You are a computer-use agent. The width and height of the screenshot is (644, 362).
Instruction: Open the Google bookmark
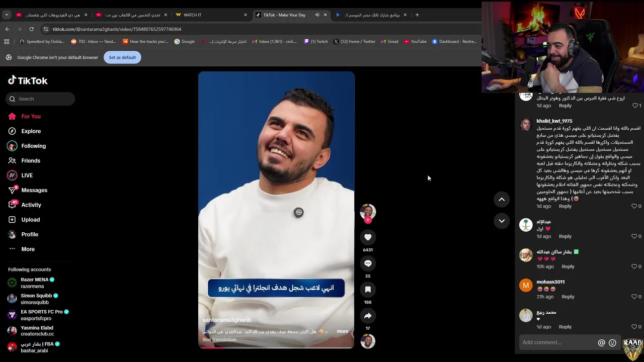(185, 42)
